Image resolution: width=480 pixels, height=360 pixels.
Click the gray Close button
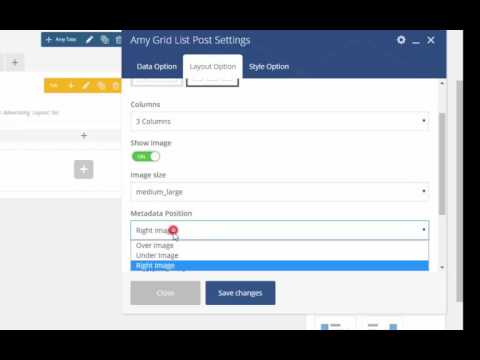point(165,293)
